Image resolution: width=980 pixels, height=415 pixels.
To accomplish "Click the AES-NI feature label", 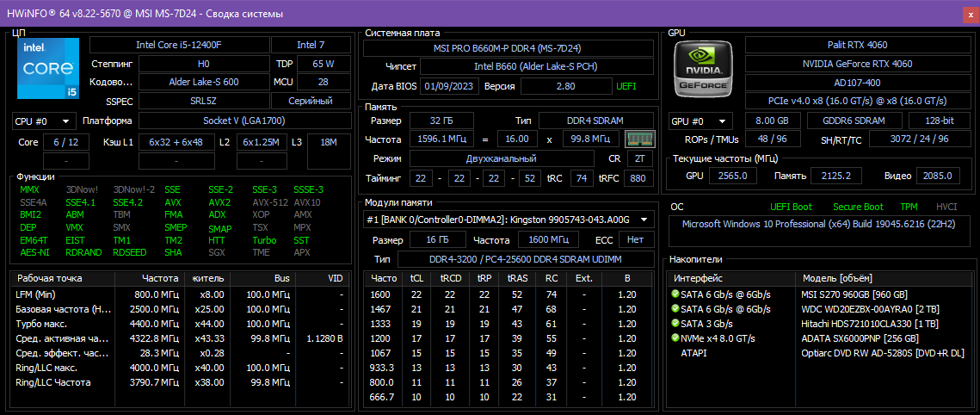I will click(x=35, y=252).
